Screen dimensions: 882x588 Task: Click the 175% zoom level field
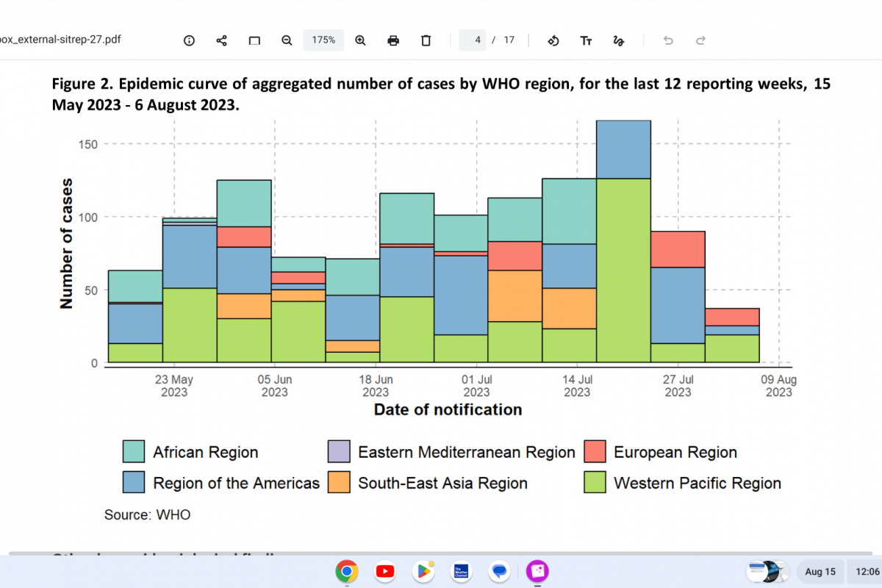(x=323, y=40)
